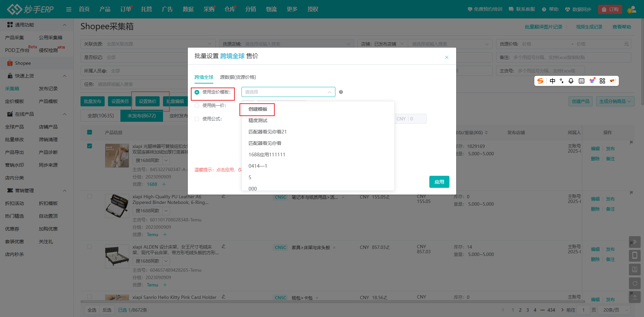Switch to the 源数据(货源价格) tab
Screen dimensions: 644x317
click(238, 77)
